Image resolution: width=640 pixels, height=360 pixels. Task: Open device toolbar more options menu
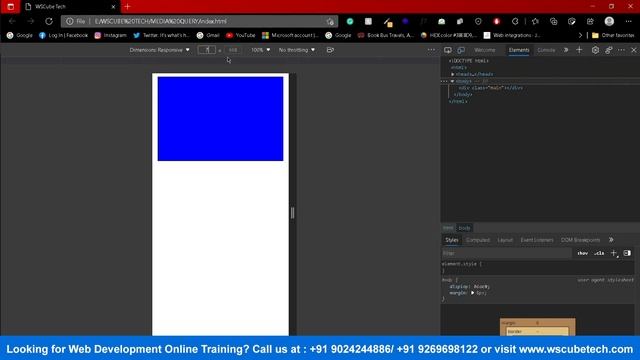click(431, 50)
